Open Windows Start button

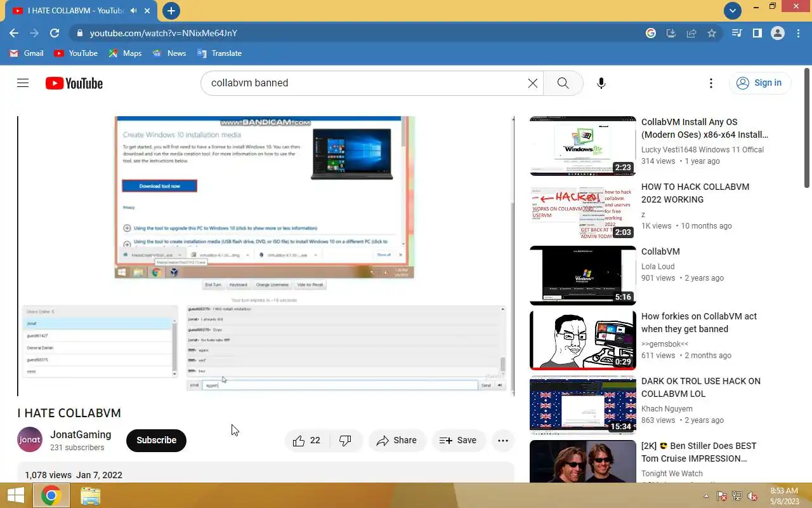click(15, 495)
